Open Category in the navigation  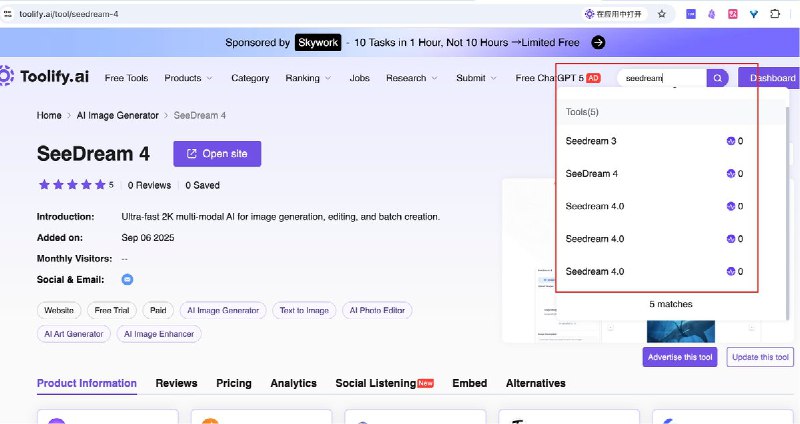[x=250, y=78]
